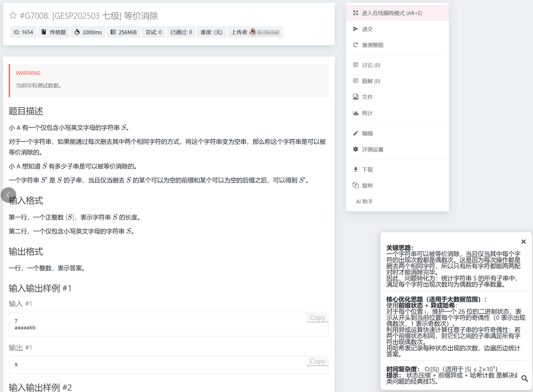Open the AI 助手 assistant
Viewport: 533px width, 392px height.
click(364, 201)
